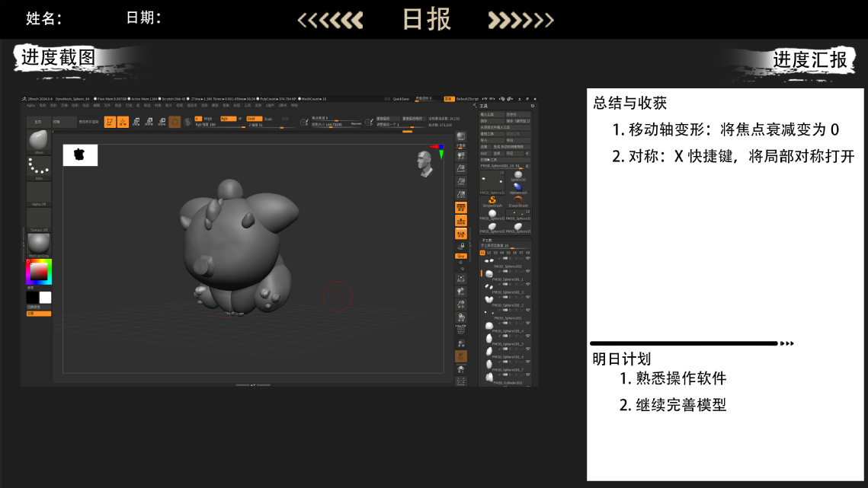The image size is (868, 488).
Task: Open the Alpha Off selector
Action: point(39,193)
